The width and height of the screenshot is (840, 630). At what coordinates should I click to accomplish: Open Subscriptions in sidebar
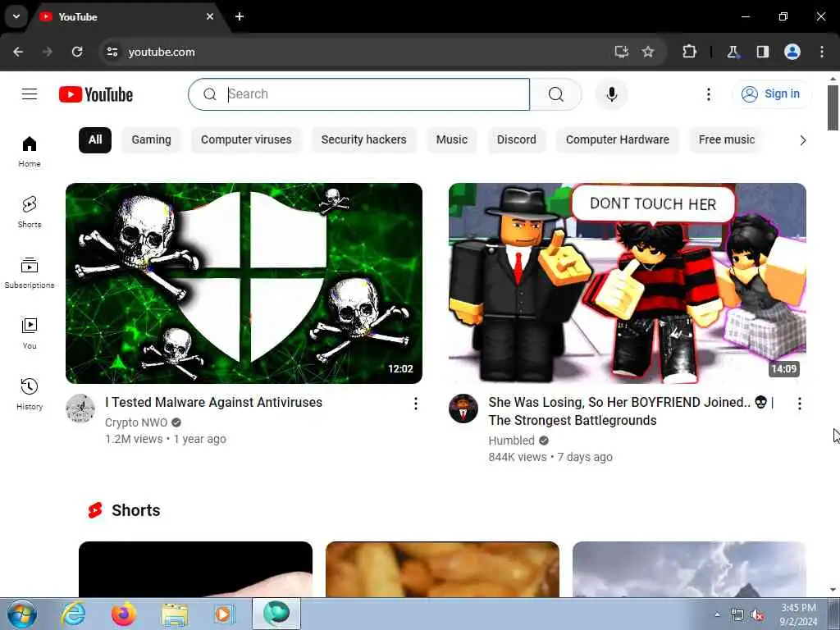pos(30,272)
